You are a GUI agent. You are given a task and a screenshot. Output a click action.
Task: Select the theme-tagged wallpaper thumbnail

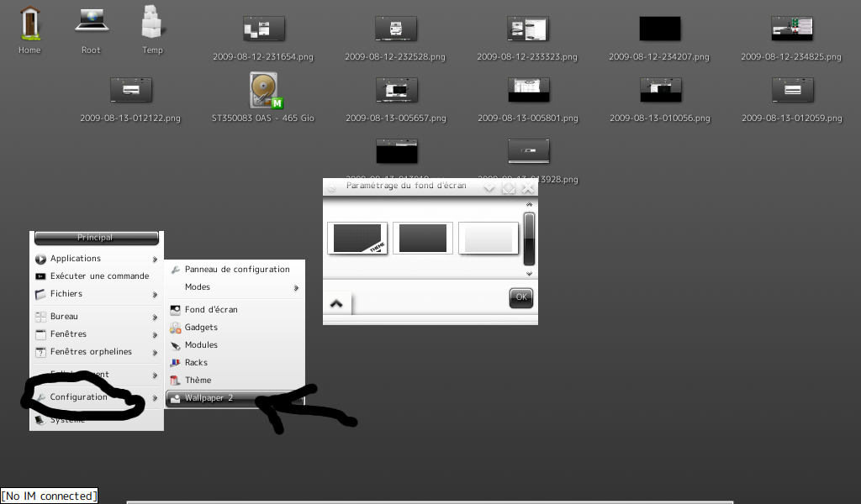(x=357, y=238)
